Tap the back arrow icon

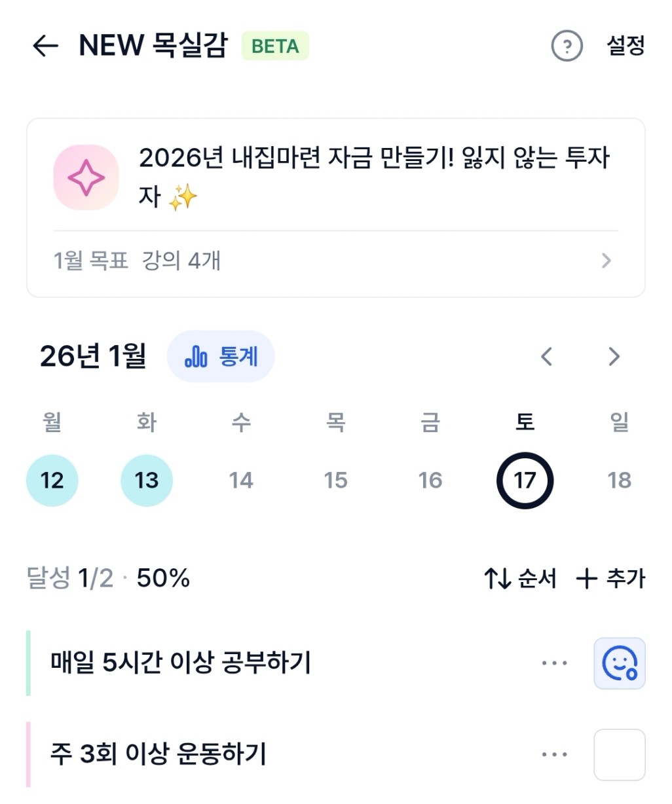[x=46, y=46]
